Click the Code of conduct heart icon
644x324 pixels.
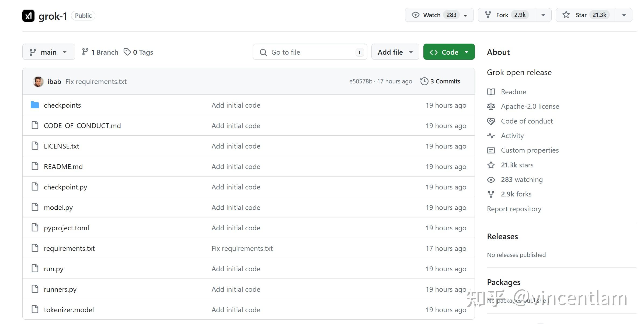[x=491, y=121]
